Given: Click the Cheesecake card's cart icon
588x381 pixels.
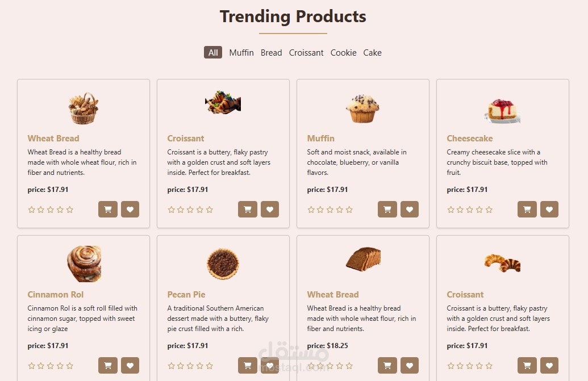Looking at the screenshot, I should (527, 210).
